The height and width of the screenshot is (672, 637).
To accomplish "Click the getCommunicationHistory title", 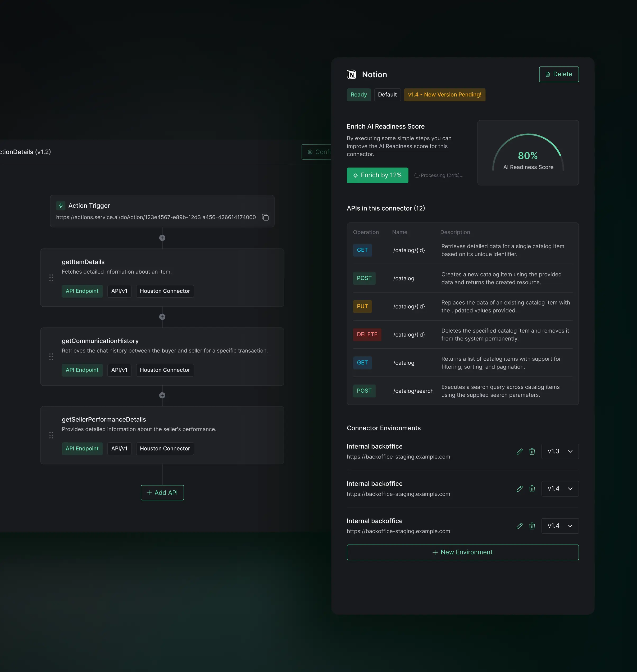I will (x=100, y=341).
